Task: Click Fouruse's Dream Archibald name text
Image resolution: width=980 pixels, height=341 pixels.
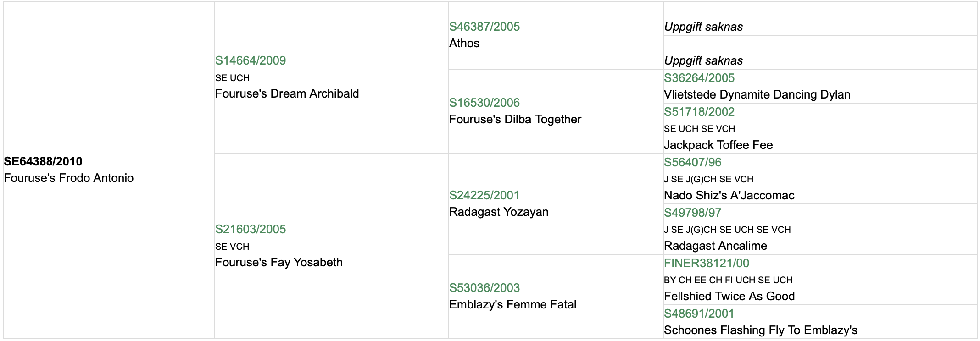Action: click(x=287, y=93)
